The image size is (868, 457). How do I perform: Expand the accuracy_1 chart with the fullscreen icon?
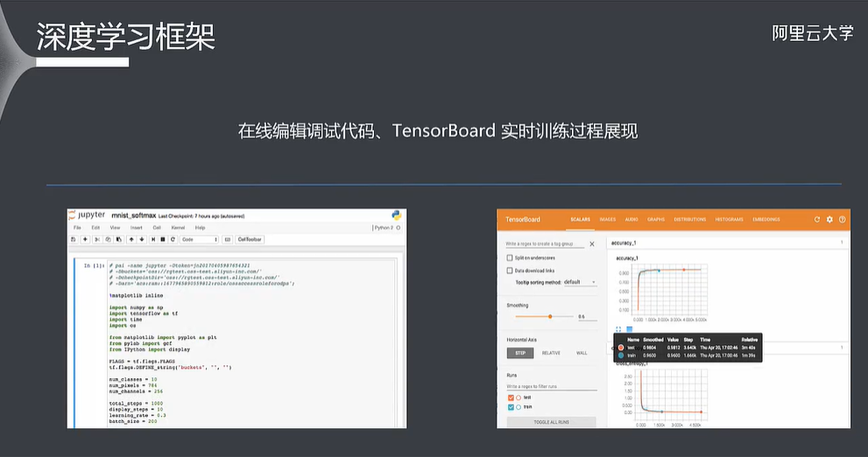click(x=618, y=329)
